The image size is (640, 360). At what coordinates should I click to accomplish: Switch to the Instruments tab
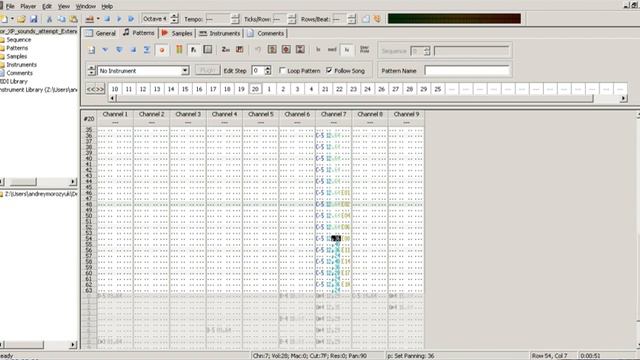click(220, 33)
